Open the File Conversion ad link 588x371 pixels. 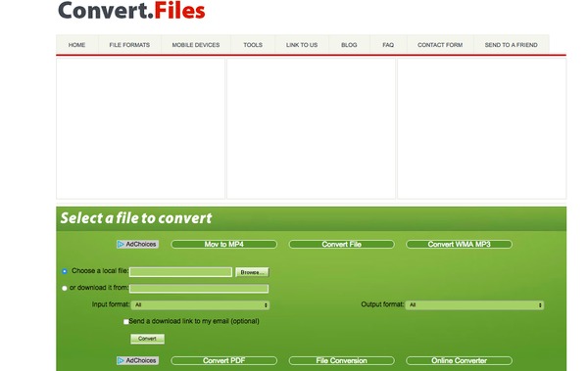click(341, 360)
